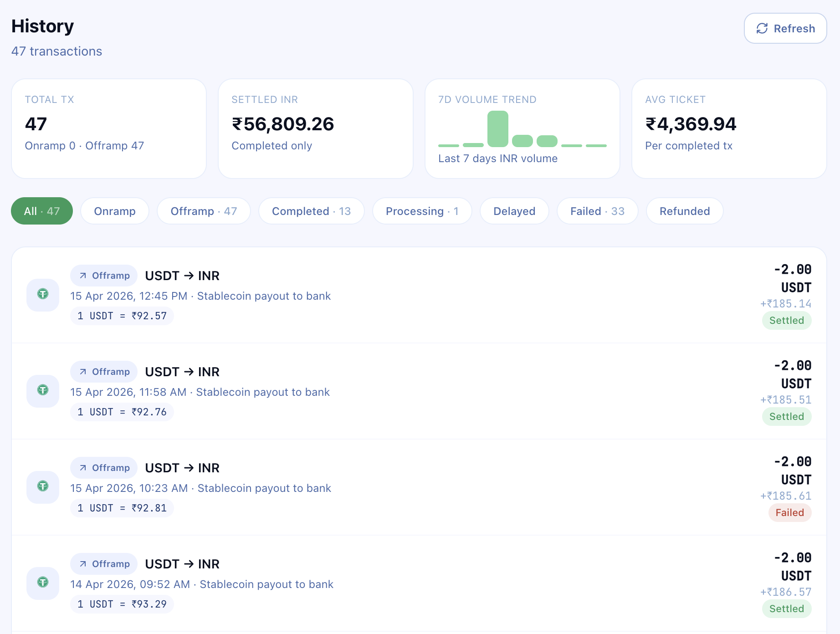This screenshot has height=634, width=840.
Task: Click the exchange rate chip ₹92.76
Action: coord(122,412)
